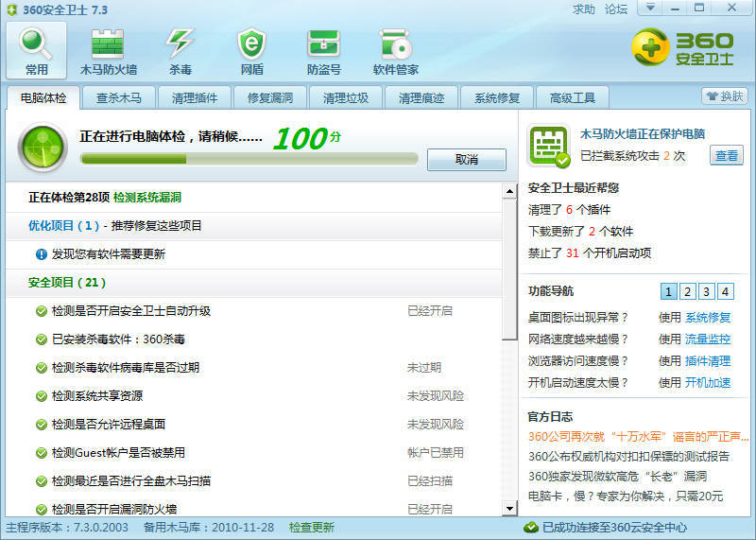Switch to the 修复漏洞 tab

(270, 98)
